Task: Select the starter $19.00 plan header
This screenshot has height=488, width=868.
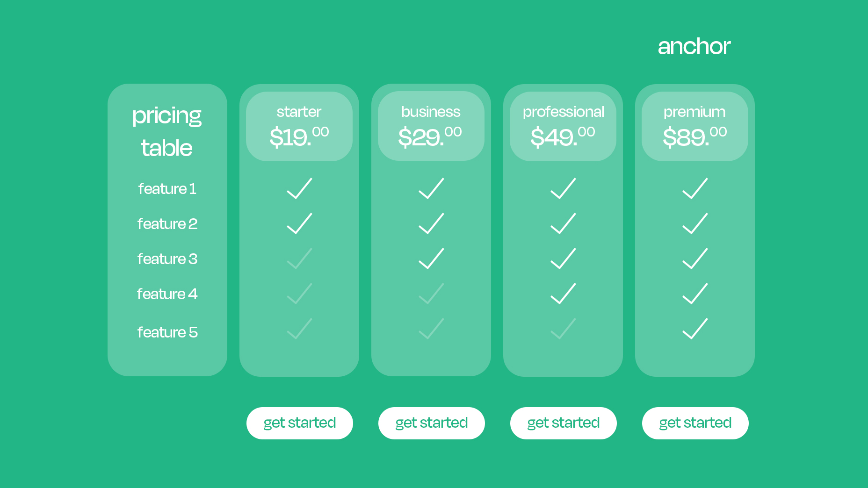Action: tap(299, 126)
